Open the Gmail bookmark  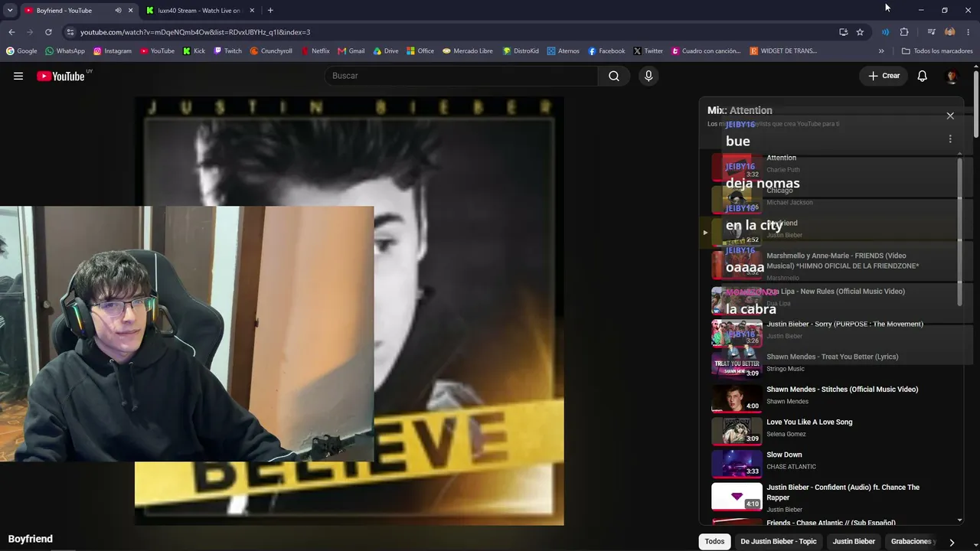point(351,51)
